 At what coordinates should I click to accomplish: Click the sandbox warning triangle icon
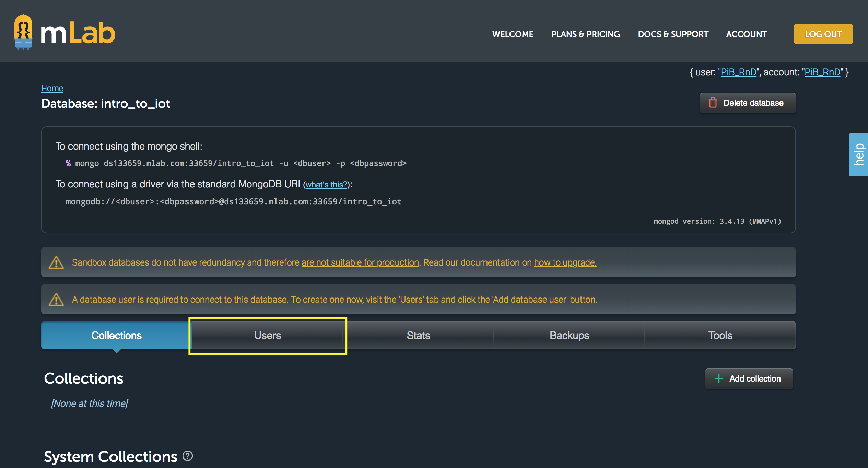[x=56, y=263]
